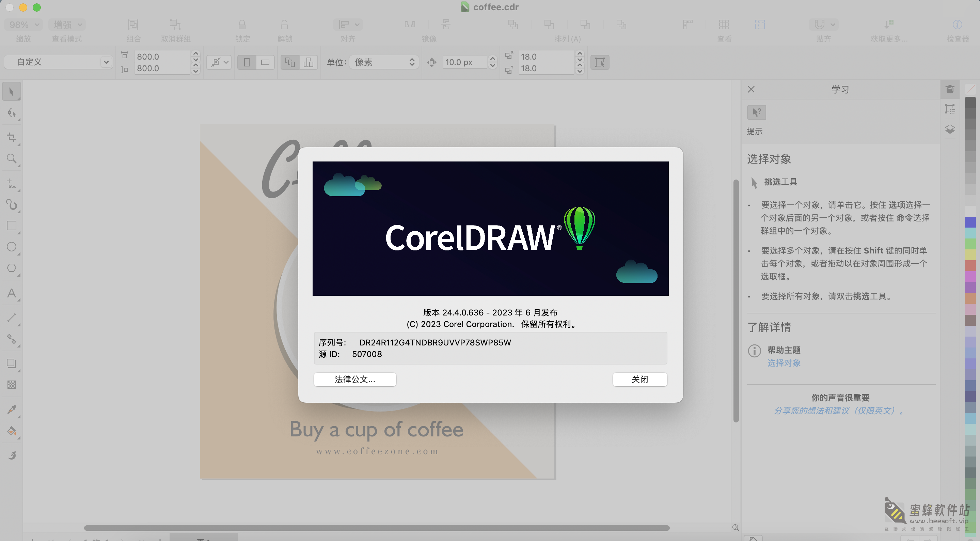Expand the Align options dropdown

point(348,25)
